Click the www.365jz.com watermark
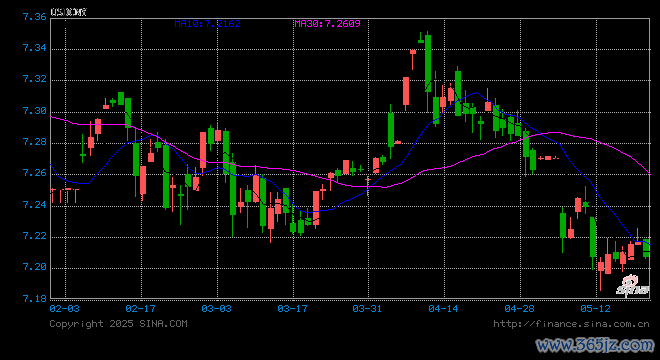660x360 pixels. [595, 345]
